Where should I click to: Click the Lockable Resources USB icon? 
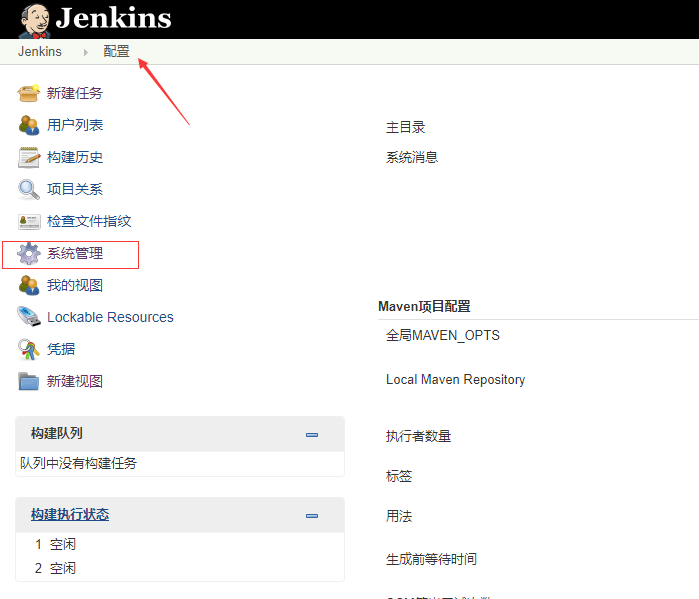(x=29, y=317)
